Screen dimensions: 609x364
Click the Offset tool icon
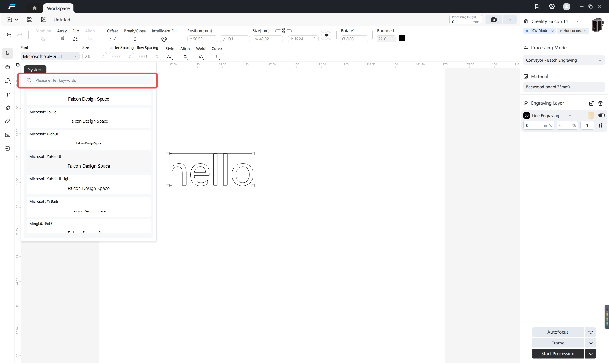(113, 39)
